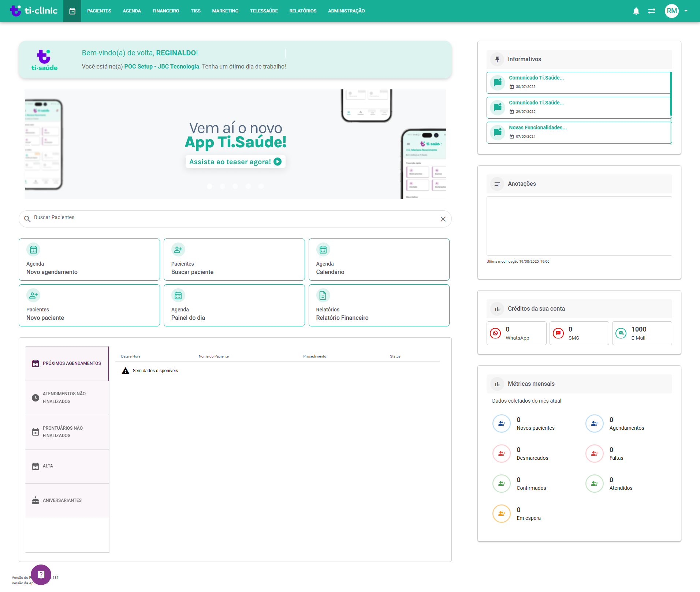The width and height of the screenshot is (700, 592).
Task: Click the 'Nome do Paciente' column header
Action: (x=214, y=356)
